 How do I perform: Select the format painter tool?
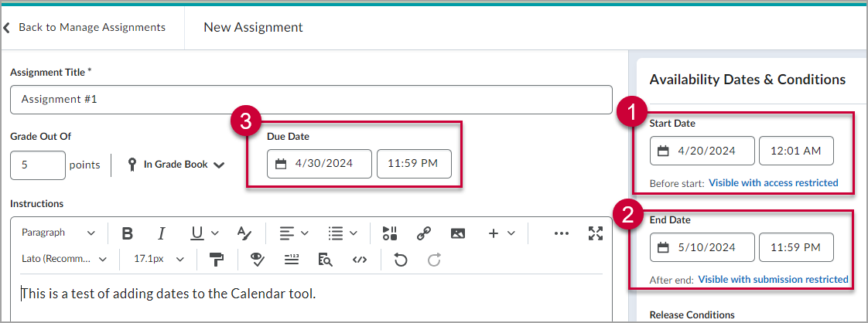point(217,260)
